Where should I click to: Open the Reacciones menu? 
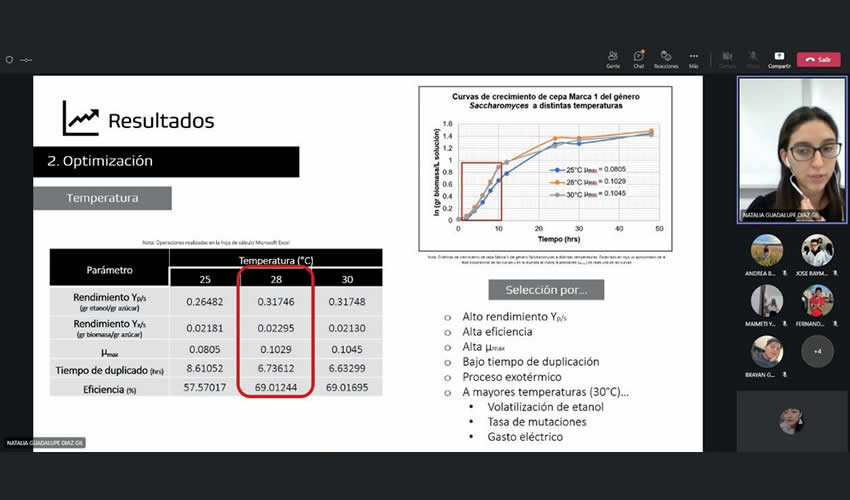666,57
